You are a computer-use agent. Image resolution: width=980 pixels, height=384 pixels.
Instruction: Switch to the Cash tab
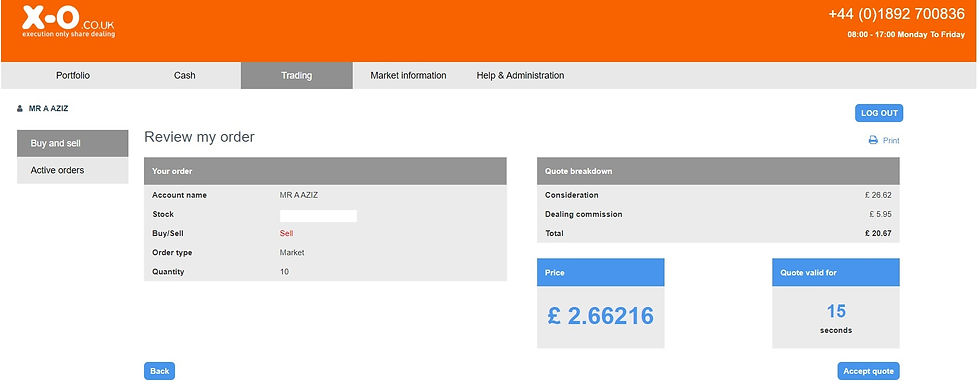click(x=184, y=76)
